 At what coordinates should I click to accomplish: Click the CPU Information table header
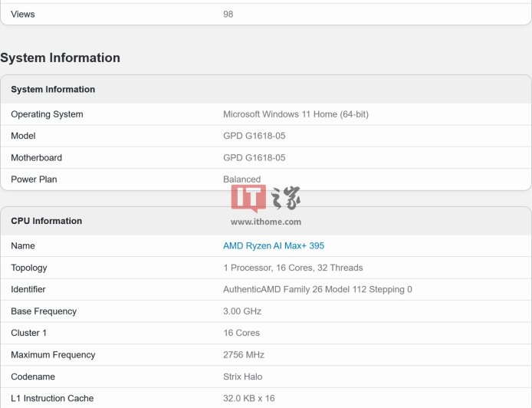(x=46, y=221)
